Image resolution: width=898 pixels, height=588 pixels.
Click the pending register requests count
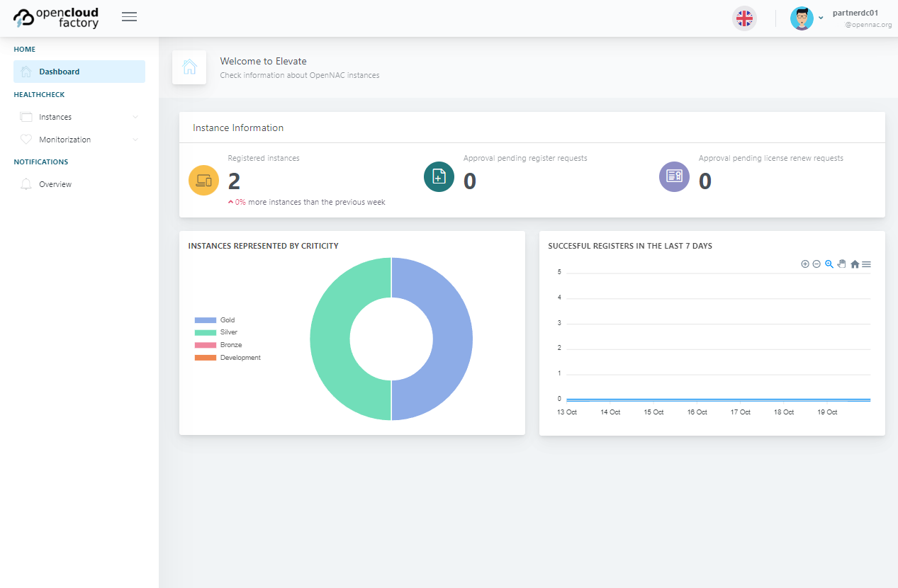point(470,182)
